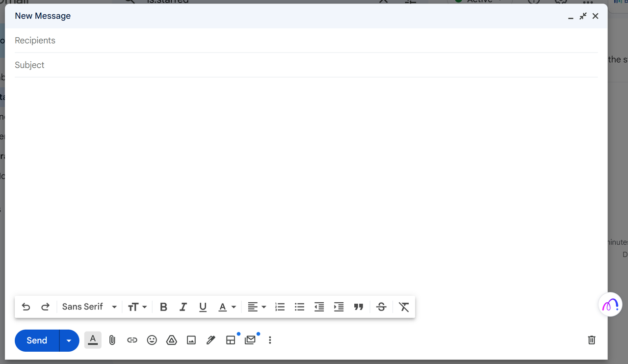Discard the draft with the trash icon
The height and width of the screenshot is (364, 628).
coord(591,340)
